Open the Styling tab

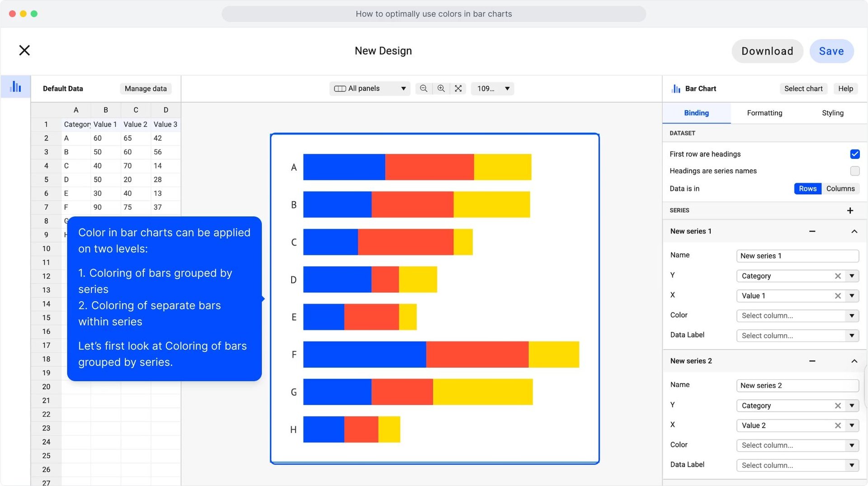point(832,113)
